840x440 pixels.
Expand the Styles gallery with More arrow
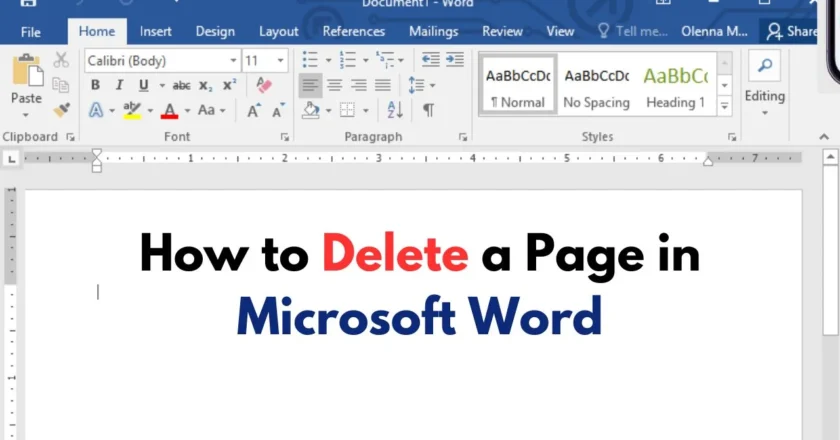tap(725, 103)
